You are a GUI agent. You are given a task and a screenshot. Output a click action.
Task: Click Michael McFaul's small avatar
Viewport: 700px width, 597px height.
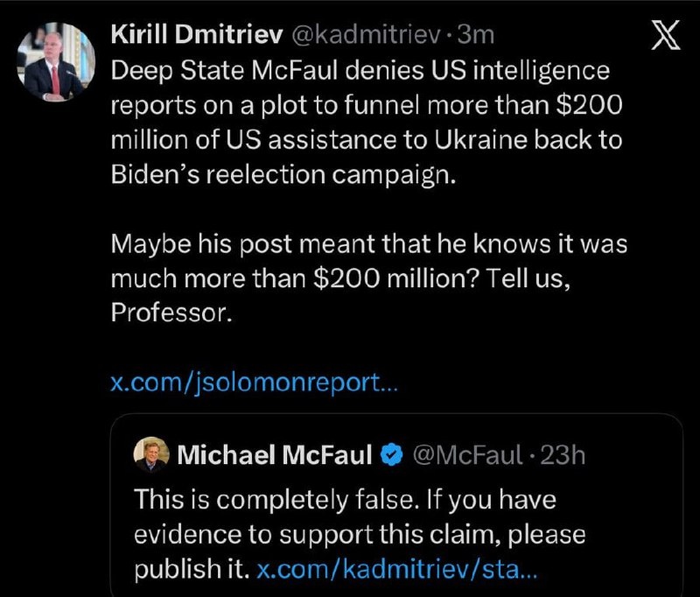click(150, 453)
